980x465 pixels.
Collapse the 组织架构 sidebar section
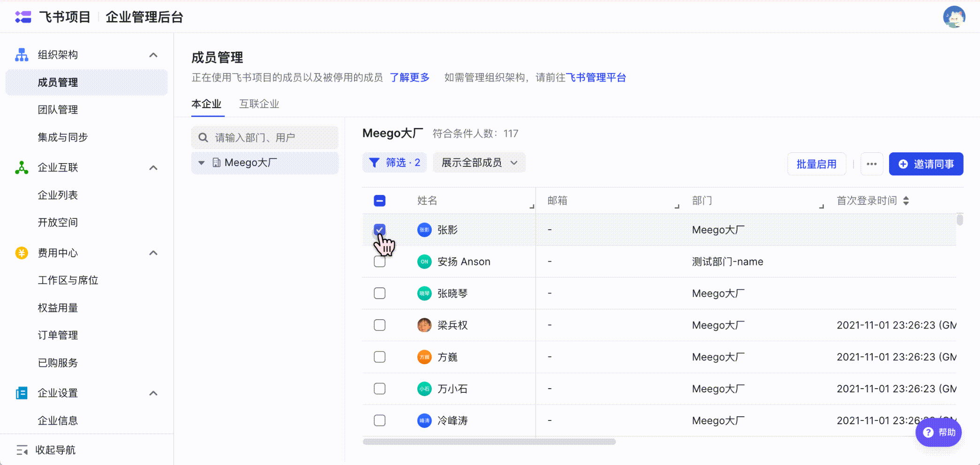click(153, 55)
